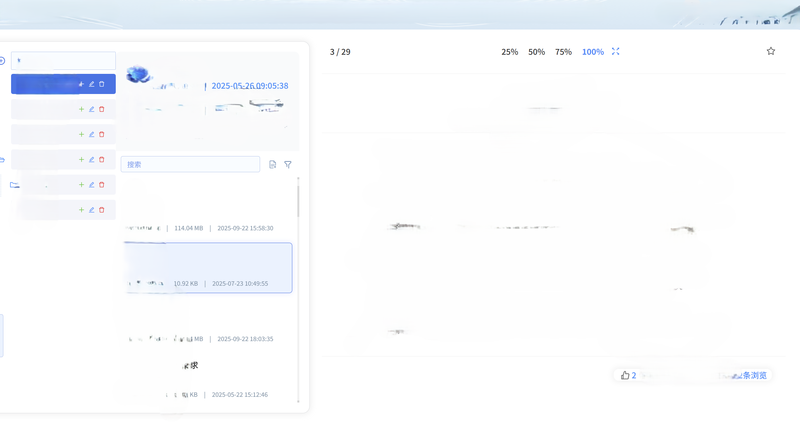The height and width of the screenshot is (424, 800).
Task: Set zoom level to 25%
Action: [x=509, y=52]
